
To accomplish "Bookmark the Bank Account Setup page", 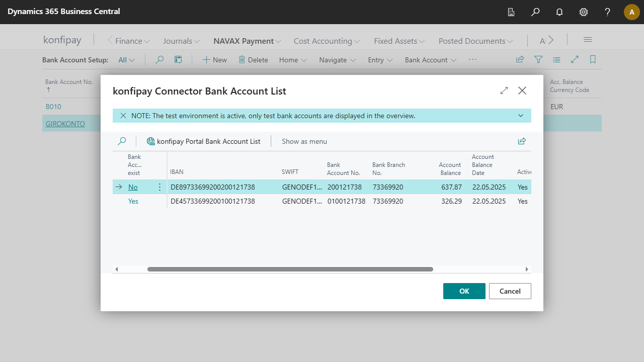I will [x=593, y=60].
